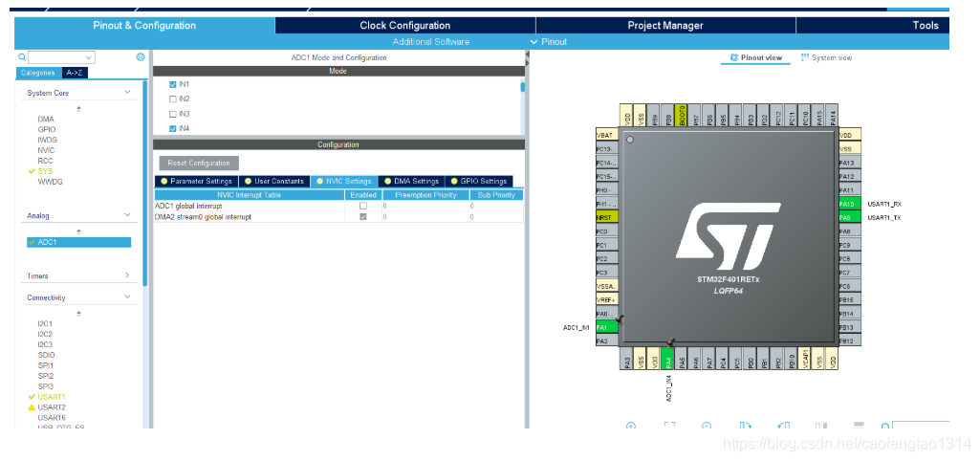Open Additional Software

coord(430,42)
